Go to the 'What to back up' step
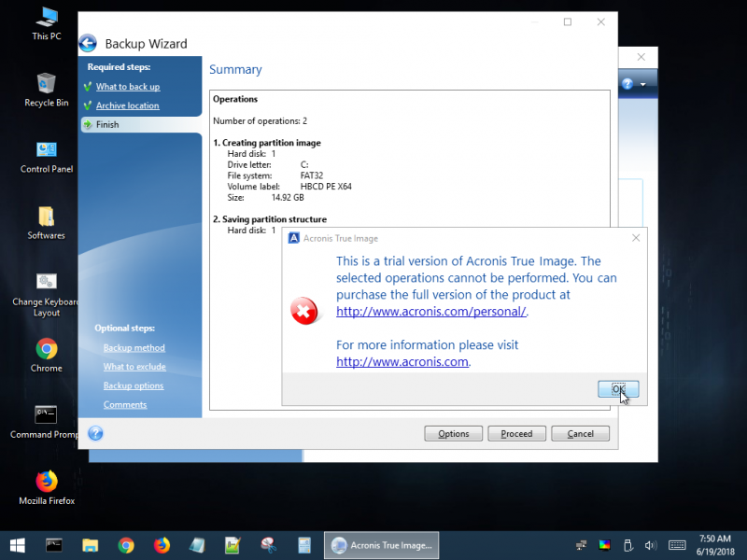747x560 pixels. click(128, 87)
